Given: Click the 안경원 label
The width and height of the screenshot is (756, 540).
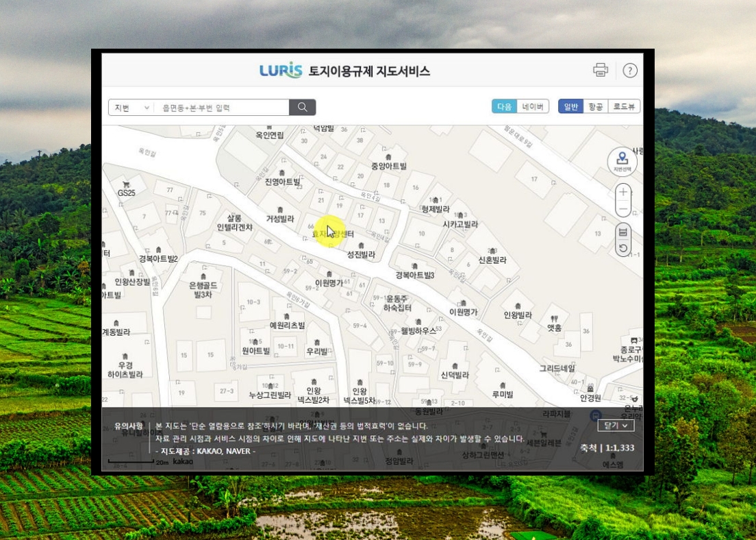Looking at the screenshot, I should pyautogui.click(x=590, y=397).
